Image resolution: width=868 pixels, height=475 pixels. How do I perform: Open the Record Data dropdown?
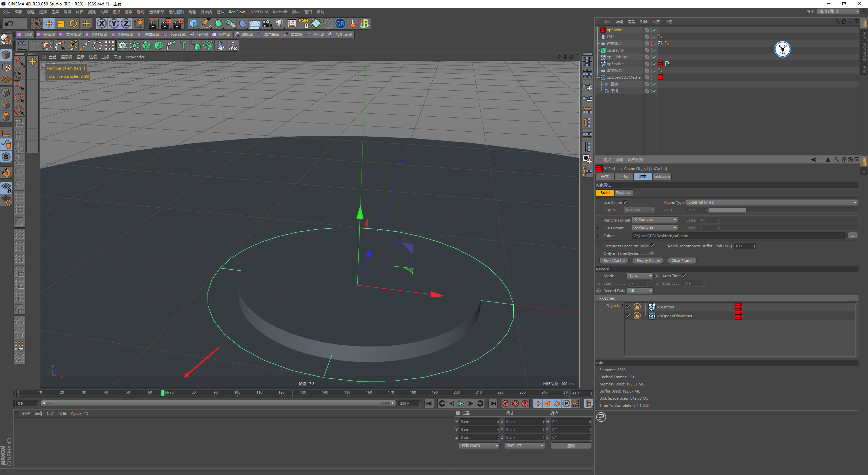pos(640,291)
